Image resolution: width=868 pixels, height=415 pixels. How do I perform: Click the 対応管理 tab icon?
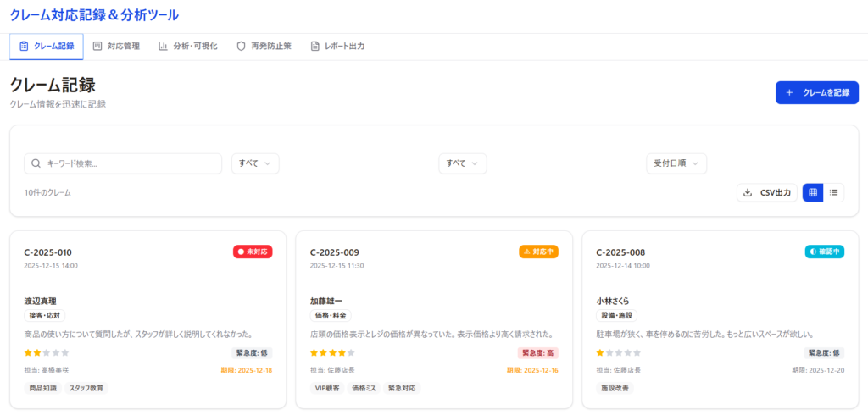point(97,47)
